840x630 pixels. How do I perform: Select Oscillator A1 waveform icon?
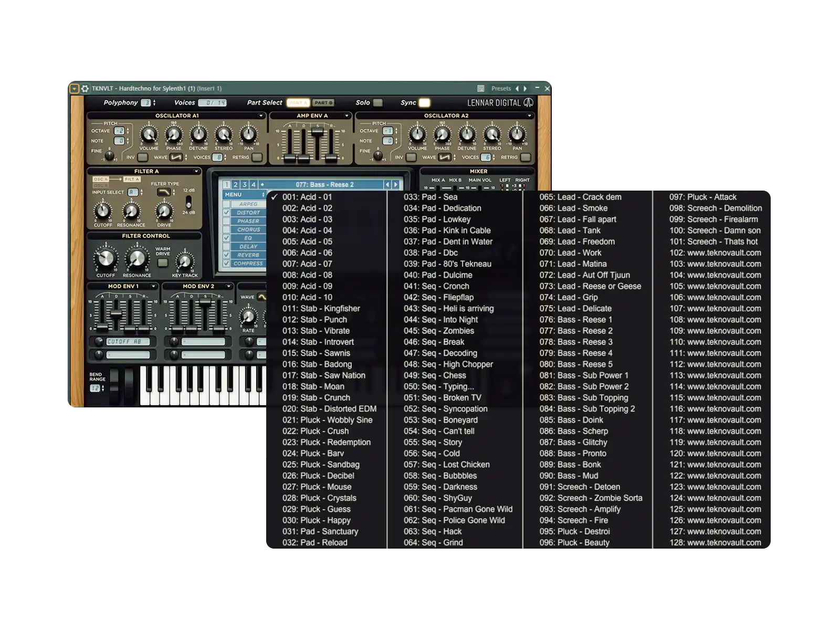point(176,157)
